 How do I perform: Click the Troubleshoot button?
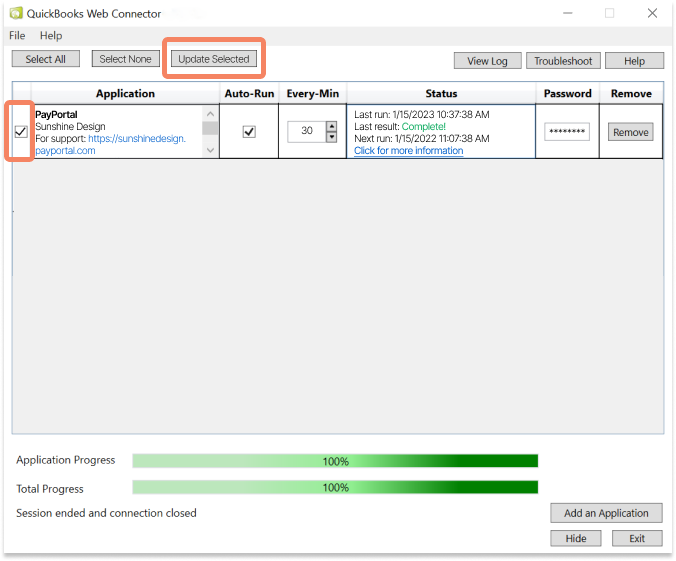[563, 61]
